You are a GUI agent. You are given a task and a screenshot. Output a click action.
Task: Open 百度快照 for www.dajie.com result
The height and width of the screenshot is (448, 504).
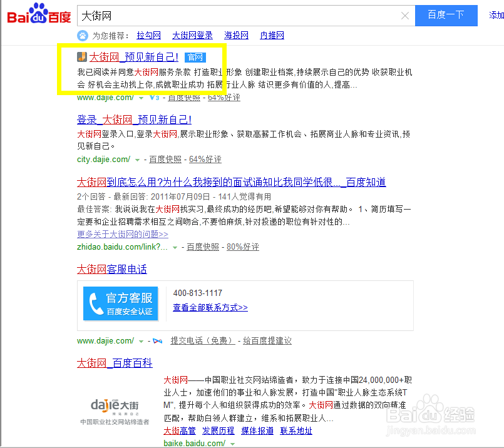point(184,98)
